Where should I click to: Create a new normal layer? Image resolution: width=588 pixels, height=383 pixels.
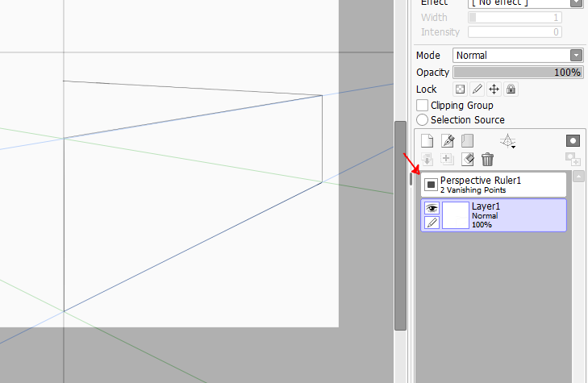click(x=427, y=141)
